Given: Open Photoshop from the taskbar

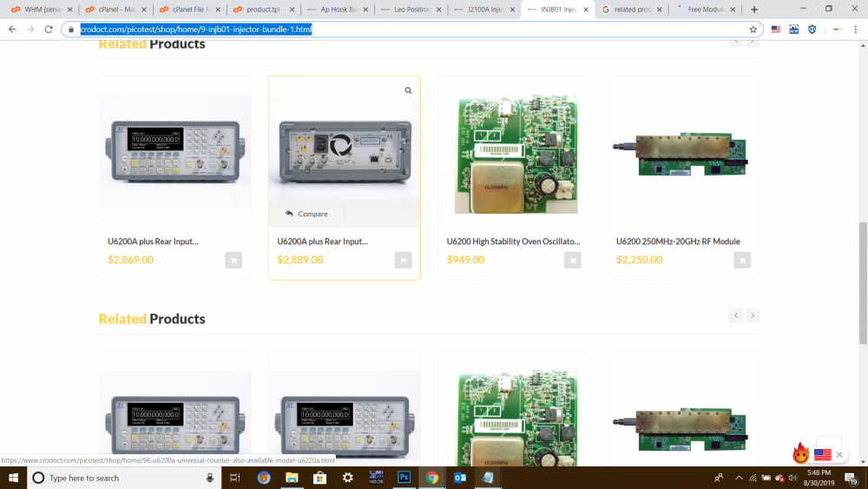Looking at the screenshot, I should click(404, 478).
